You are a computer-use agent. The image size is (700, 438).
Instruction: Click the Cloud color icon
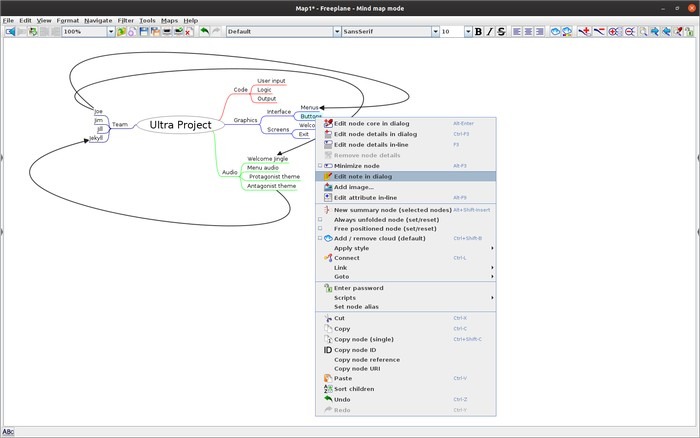point(567,31)
